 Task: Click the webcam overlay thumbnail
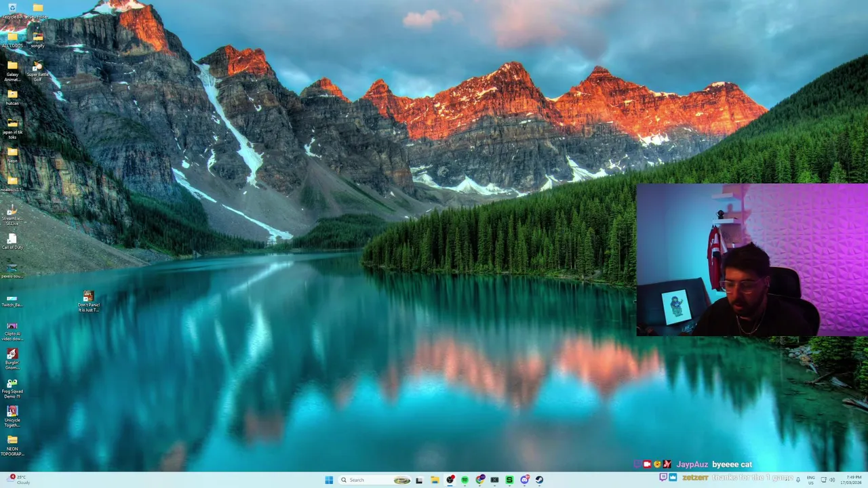click(752, 260)
